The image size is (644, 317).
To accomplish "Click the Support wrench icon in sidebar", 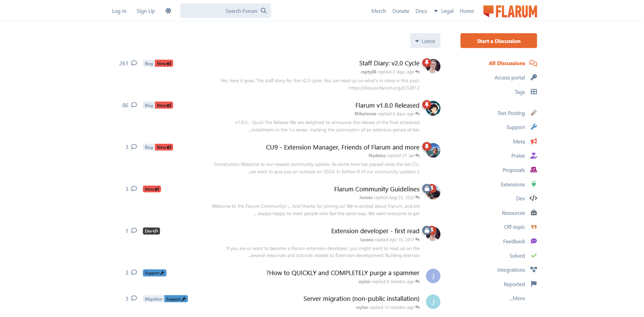I will pos(534,127).
